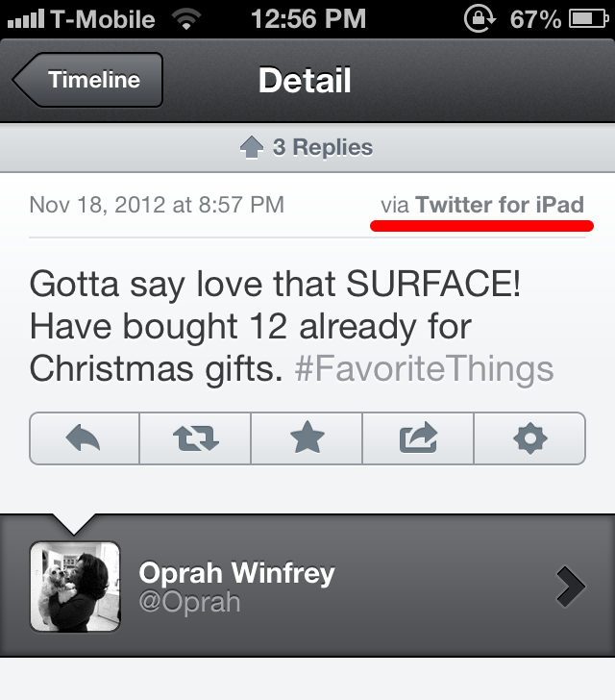Open the #FavoriteThings hashtag
Screen dimensions: 615x700
424,368
